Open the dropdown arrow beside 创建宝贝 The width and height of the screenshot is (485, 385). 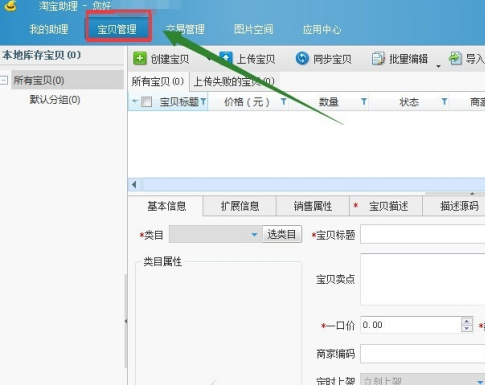(209, 59)
